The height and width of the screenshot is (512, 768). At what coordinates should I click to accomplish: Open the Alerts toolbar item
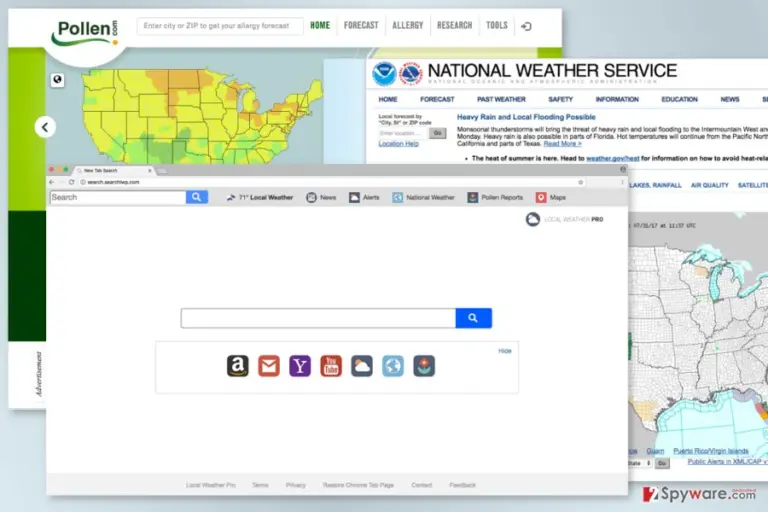(x=364, y=197)
